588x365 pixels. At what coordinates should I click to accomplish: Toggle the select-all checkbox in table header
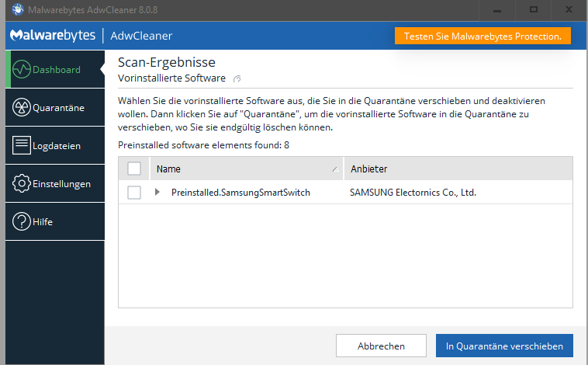pyautogui.click(x=134, y=169)
